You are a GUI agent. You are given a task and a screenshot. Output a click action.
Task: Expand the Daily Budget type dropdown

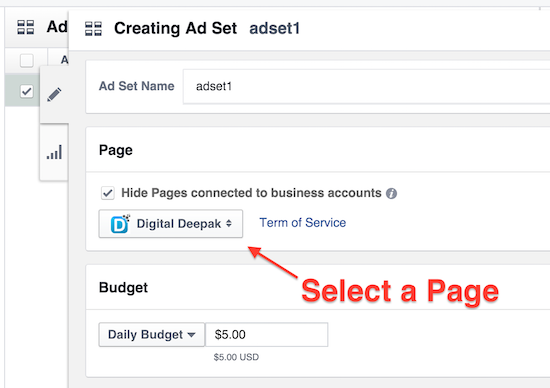(x=152, y=335)
